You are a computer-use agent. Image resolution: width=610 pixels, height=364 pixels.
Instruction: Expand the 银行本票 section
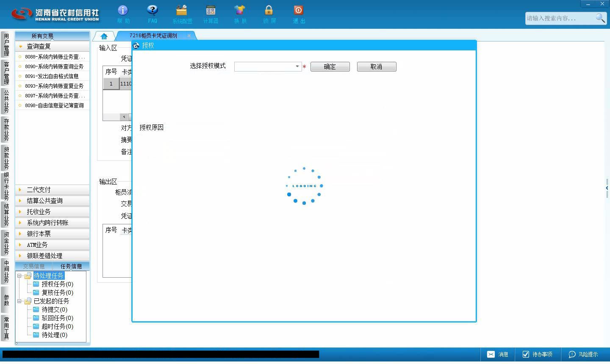coord(53,234)
